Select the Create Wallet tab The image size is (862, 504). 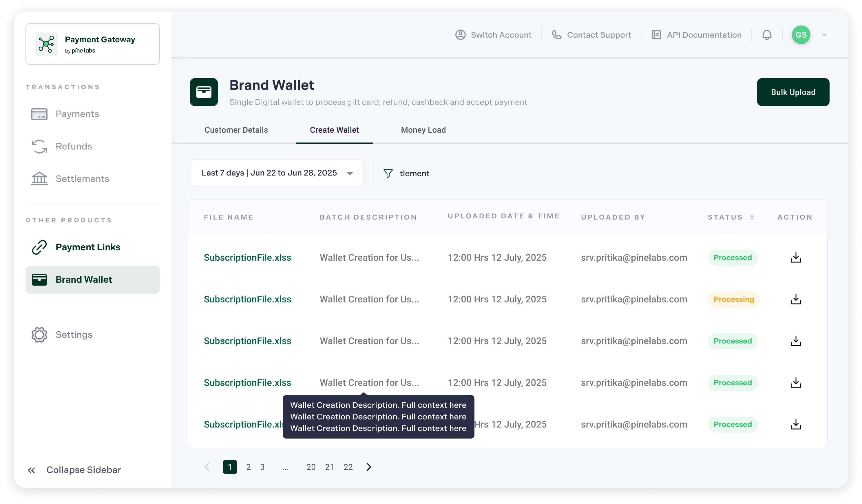click(334, 130)
